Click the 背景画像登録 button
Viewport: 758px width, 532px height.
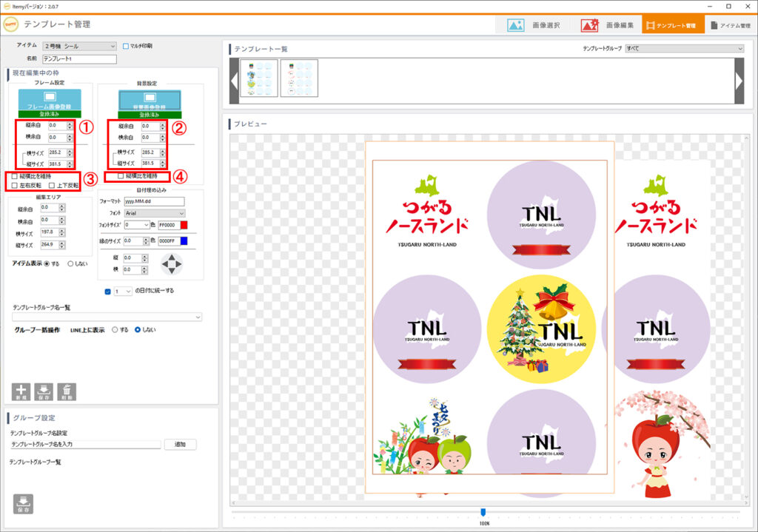pyautogui.click(x=150, y=101)
